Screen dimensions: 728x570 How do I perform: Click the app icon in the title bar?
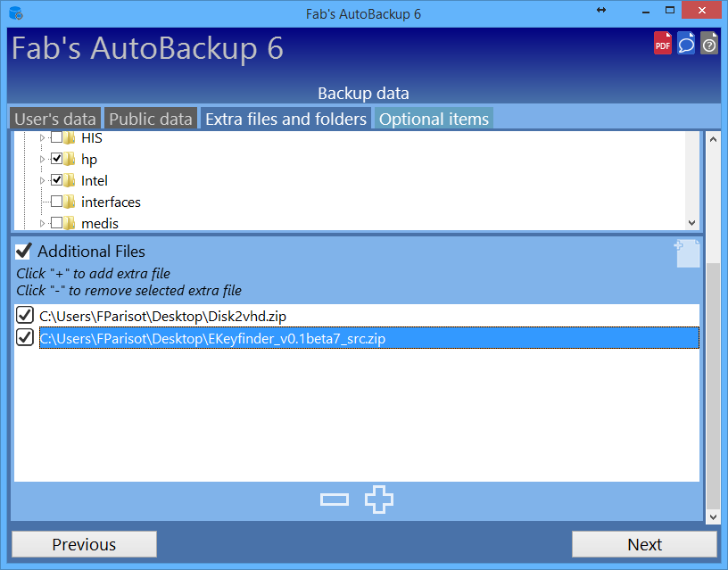[x=16, y=13]
